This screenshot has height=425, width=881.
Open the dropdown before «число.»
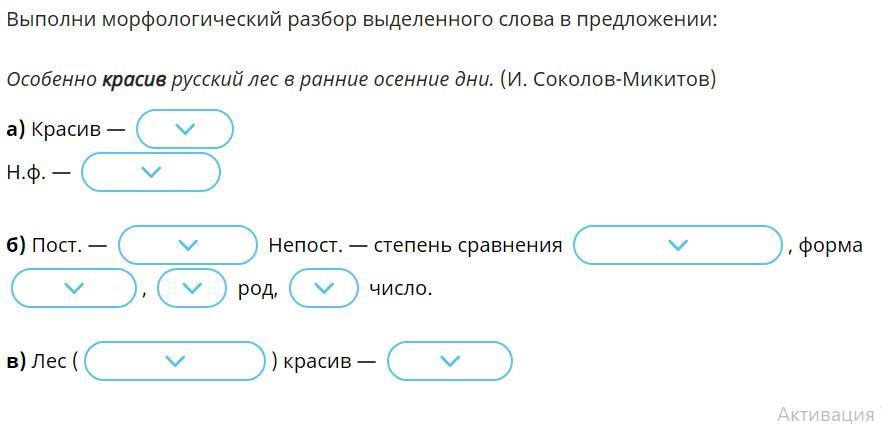(323, 288)
